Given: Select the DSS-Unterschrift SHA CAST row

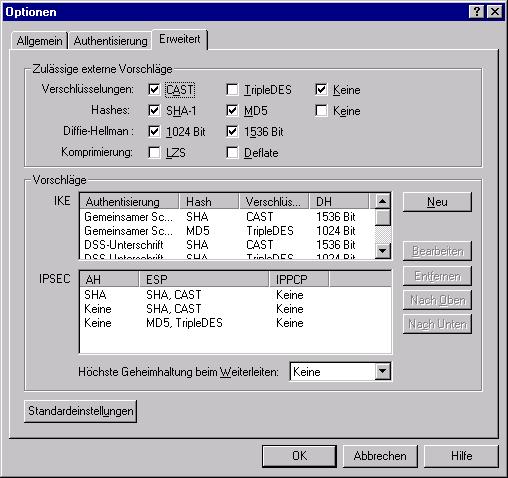Looking at the screenshot, I should click(x=227, y=245).
